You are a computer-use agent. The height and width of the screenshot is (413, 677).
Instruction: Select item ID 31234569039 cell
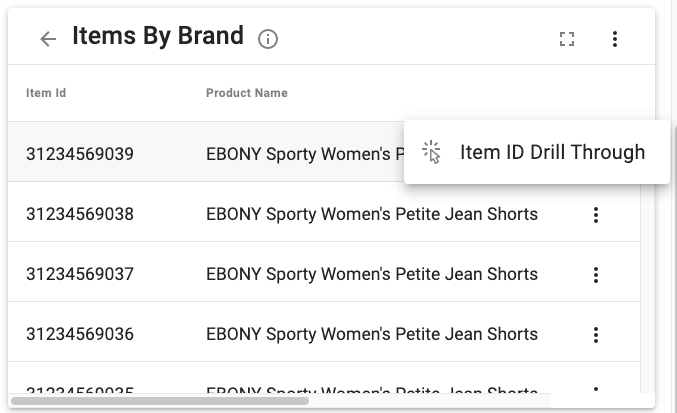[80, 154]
